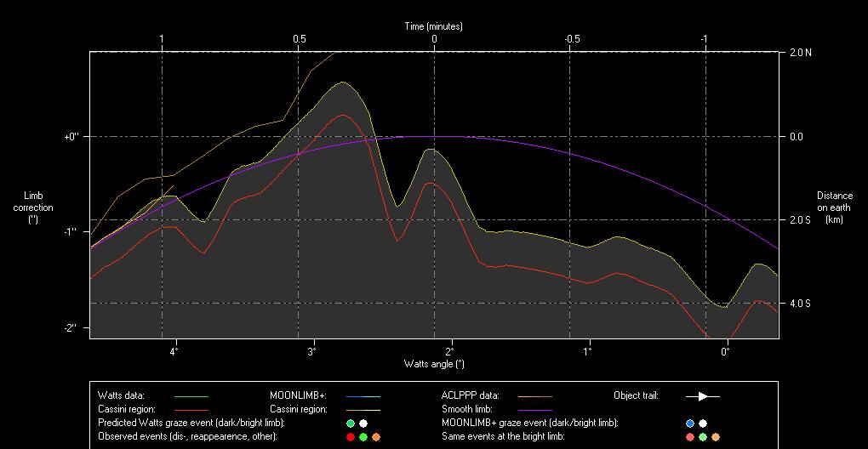This screenshot has width=868, height=449.
Task: Click the yellow Cassini region line sample
Action: (363, 410)
